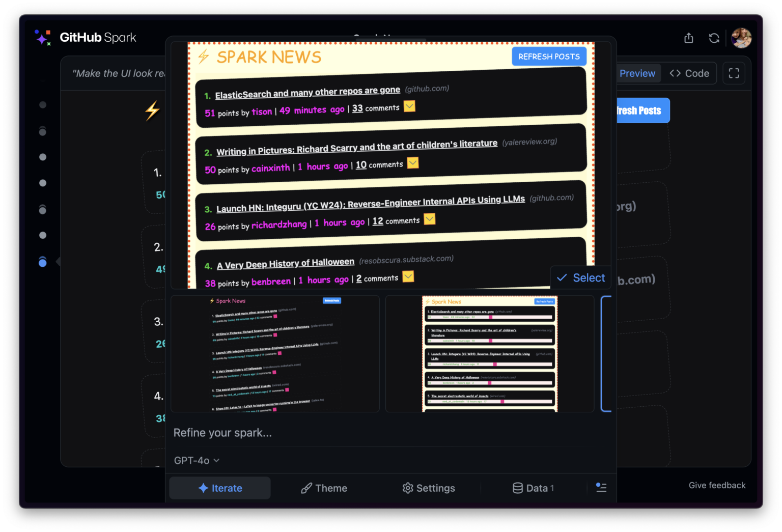The image size is (782, 532).
Task: Toggle Select on the highlighted theme variant
Action: 580,277
